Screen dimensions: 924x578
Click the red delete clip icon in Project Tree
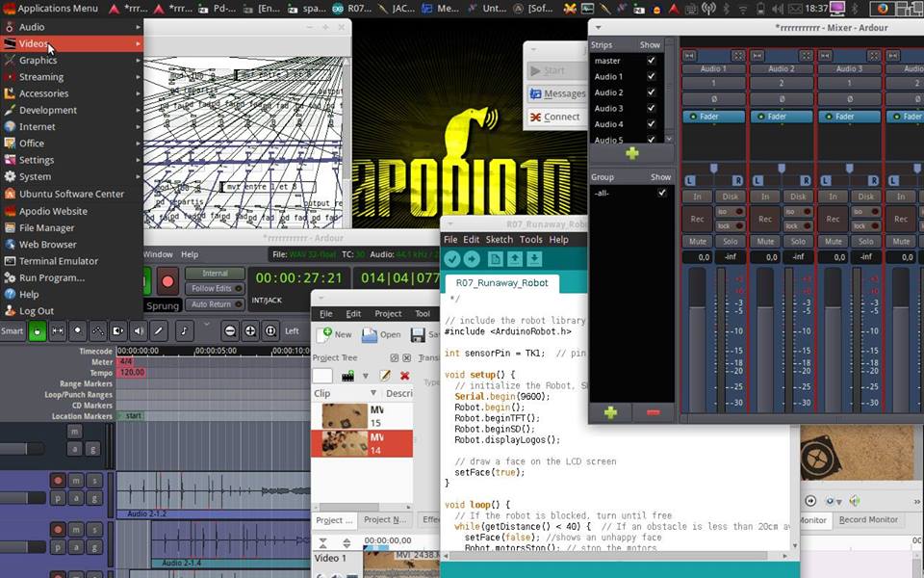[404, 376]
